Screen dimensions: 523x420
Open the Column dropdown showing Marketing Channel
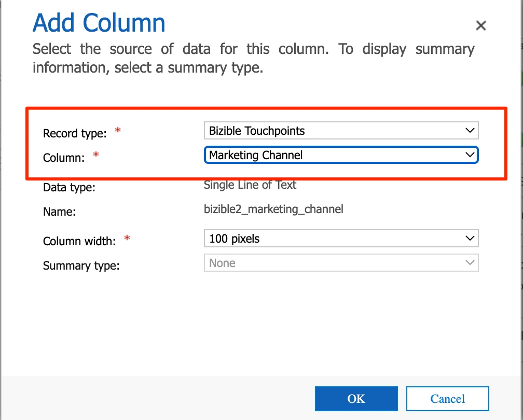[341, 155]
